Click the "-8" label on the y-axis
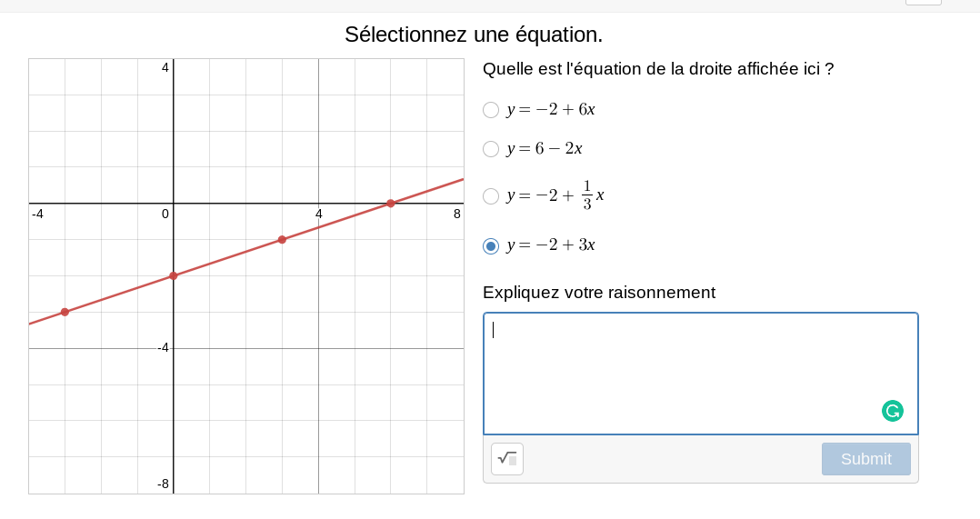Image resolution: width=980 pixels, height=519 pixels. tap(163, 484)
